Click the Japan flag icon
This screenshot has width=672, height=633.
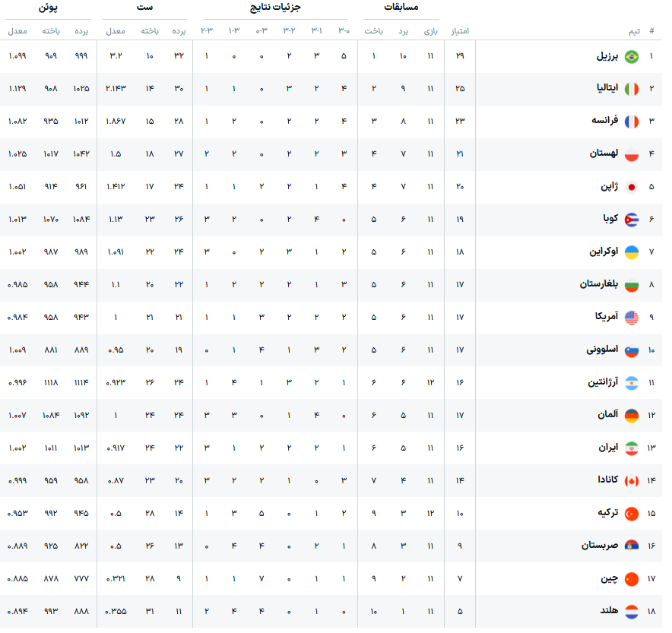click(x=631, y=187)
